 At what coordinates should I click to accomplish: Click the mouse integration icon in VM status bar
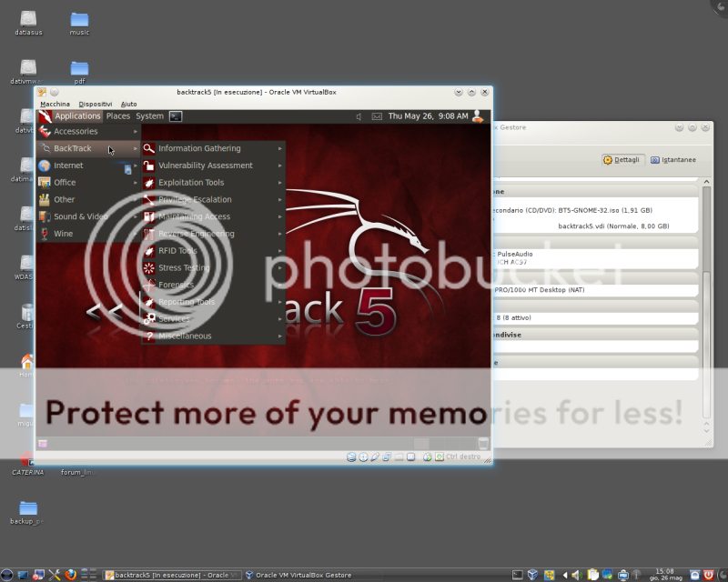point(428,457)
